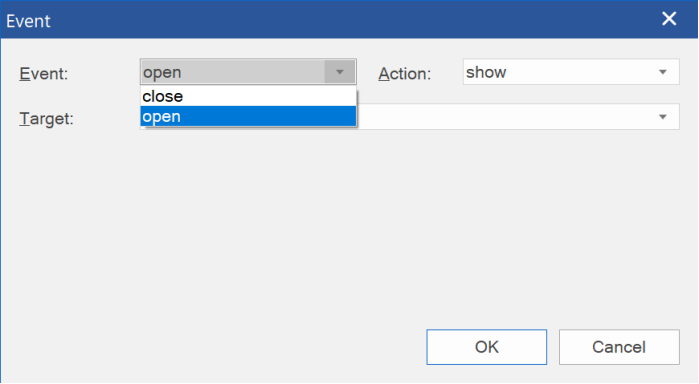This screenshot has height=384, width=699.
Task: Open the Target dropdown arrow
Action: pos(662,117)
